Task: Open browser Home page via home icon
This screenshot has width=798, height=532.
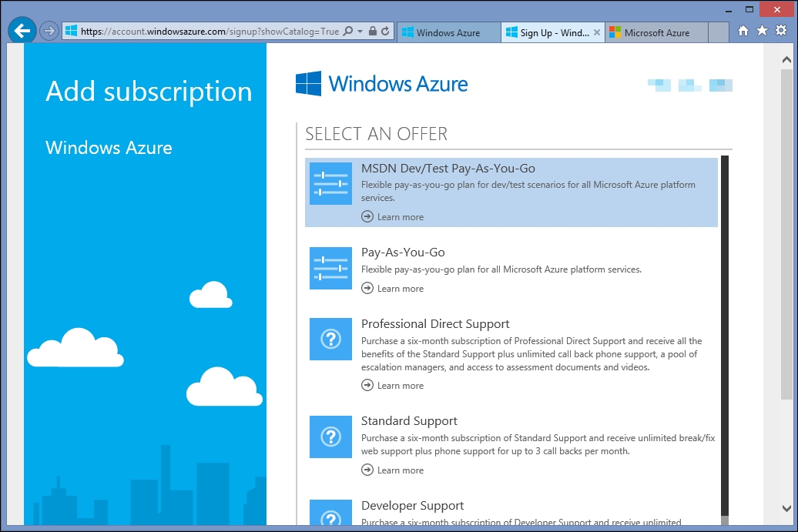Action: coord(743,32)
